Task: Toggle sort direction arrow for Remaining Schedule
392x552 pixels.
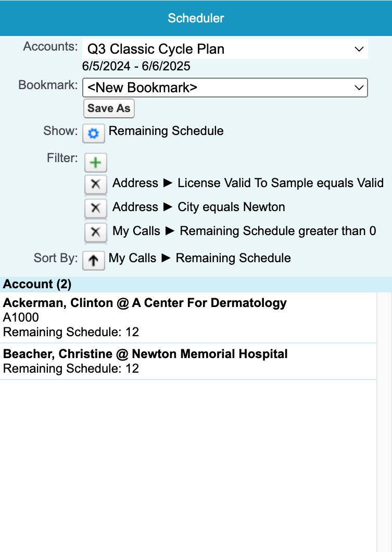Action: coord(94,260)
